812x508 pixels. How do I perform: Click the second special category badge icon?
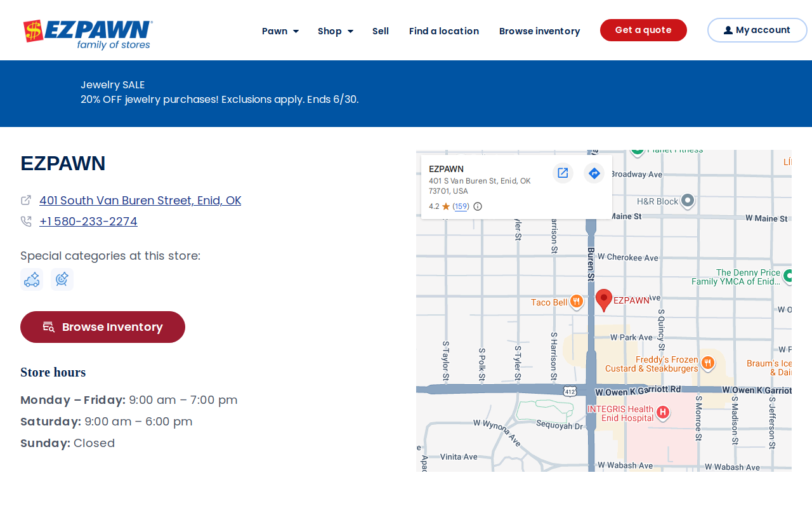(62, 279)
